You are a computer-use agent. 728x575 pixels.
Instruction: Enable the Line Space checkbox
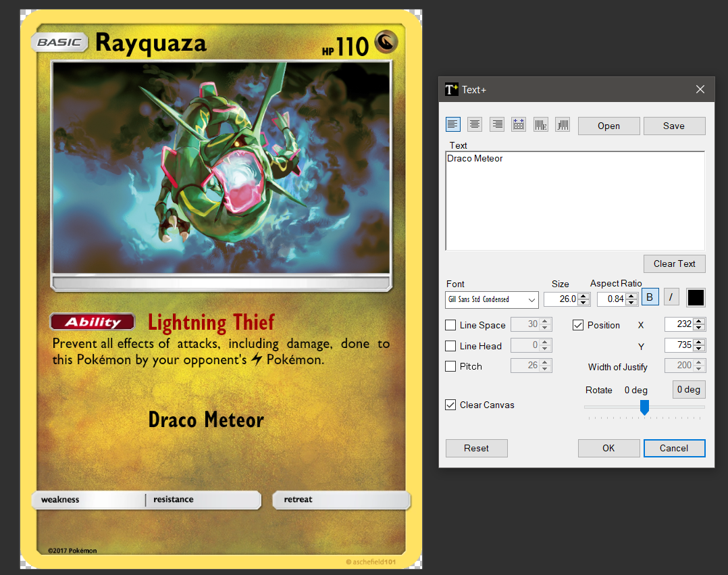pyautogui.click(x=450, y=324)
